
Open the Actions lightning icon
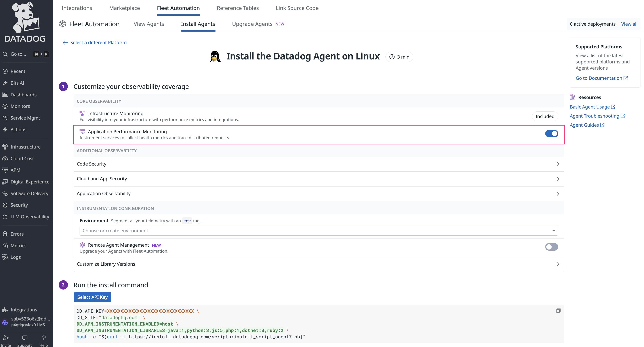click(5, 130)
